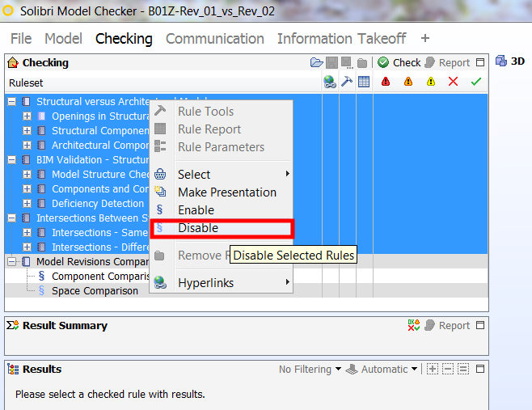Click the red critical severity icon
The width and height of the screenshot is (532, 410).
click(386, 82)
